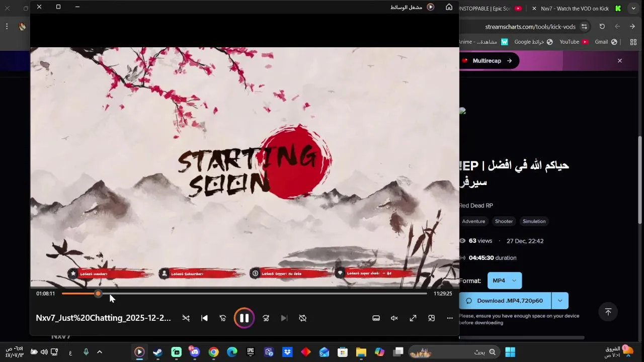Unmute the media player volume
Image resolution: width=644 pixels, height=362 pixels.
point(394,318)
